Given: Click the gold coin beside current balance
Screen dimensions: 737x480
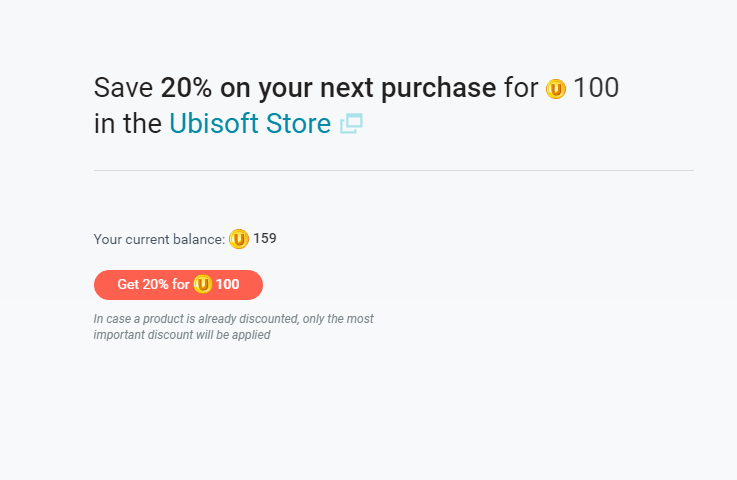Looking at the screenshot, I should tap(239, 239).
